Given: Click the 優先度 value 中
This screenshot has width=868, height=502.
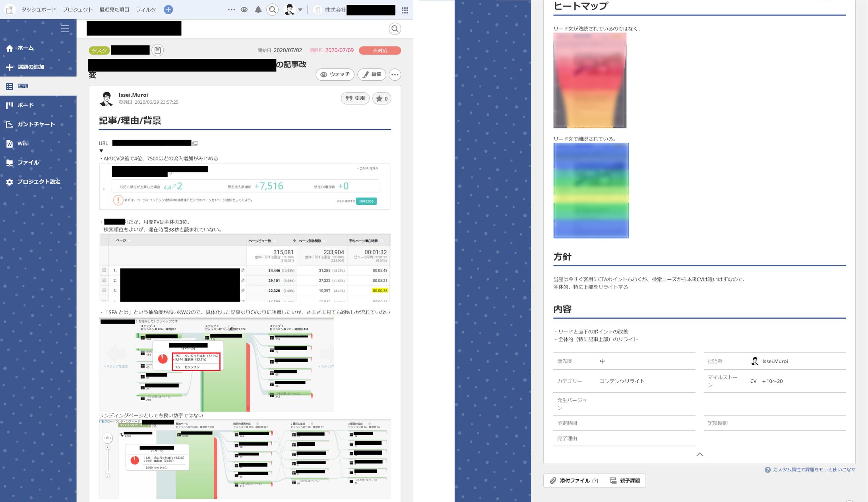Looking at the screenshot, I should tap(602, 361).
